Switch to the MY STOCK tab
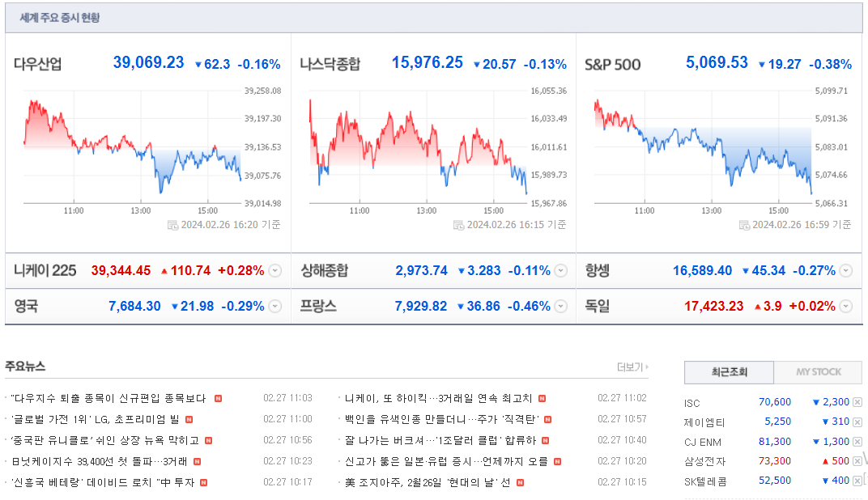This screenshot has height=500, width=868. click(x=818, y=372)
